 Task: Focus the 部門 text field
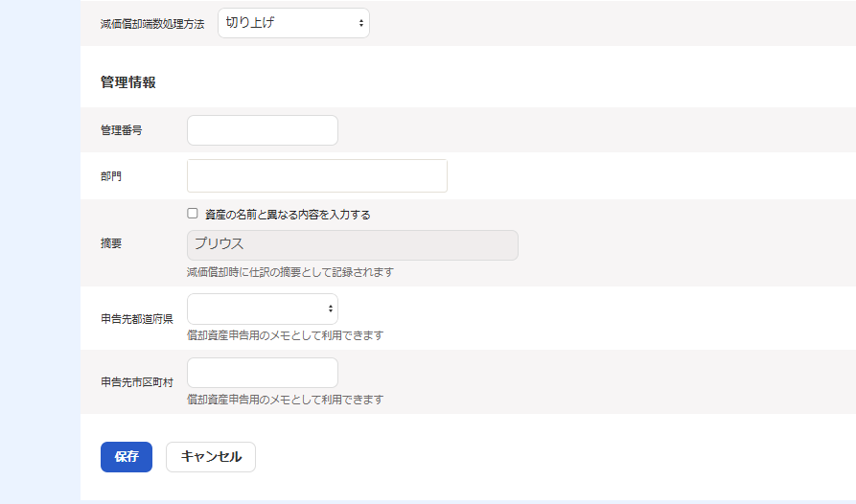coord(316,176)
